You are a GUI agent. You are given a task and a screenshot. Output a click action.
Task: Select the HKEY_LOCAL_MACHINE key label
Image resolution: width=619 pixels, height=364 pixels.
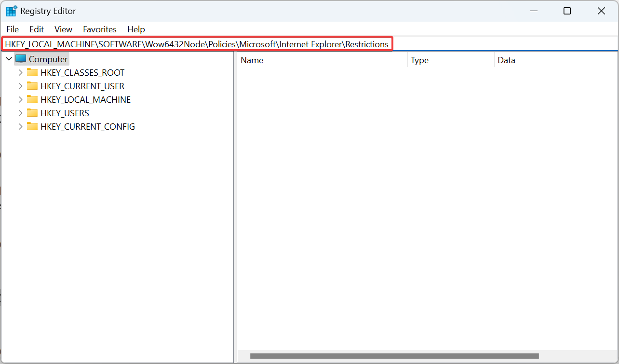pos(85,100)
